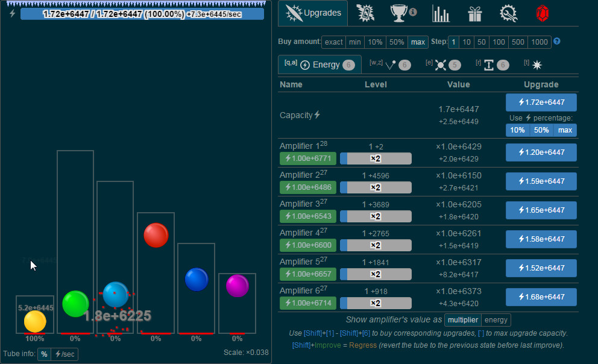Click the Amplifier 2 multiplier bar
Viewport: 598px width, 364px height.
[x=375, y=187]
